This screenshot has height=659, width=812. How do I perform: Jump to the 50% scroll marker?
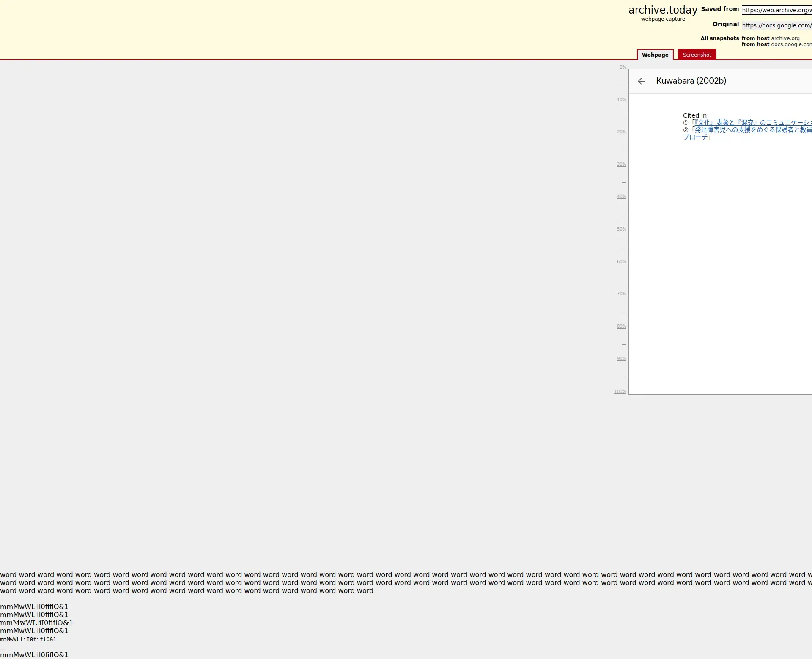[621, 229]
